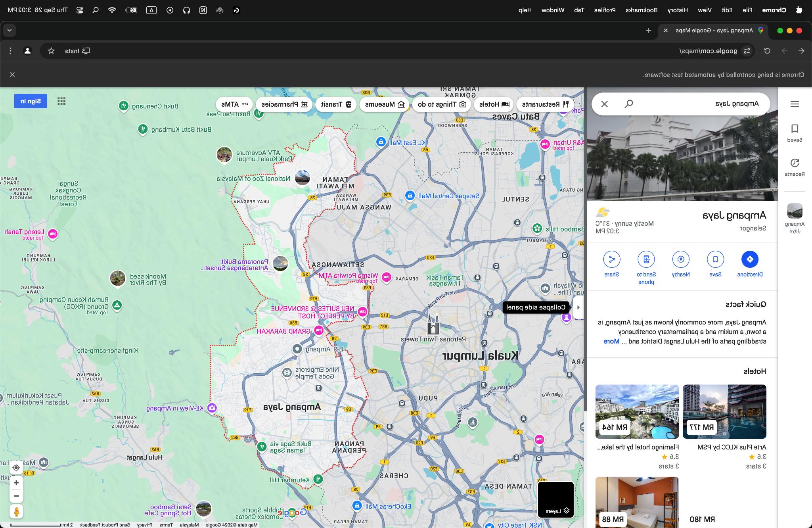Image resolution: width=812 pixels, height=528 pixels.
Task: Reload the page
Action: [x=767, y=51]
